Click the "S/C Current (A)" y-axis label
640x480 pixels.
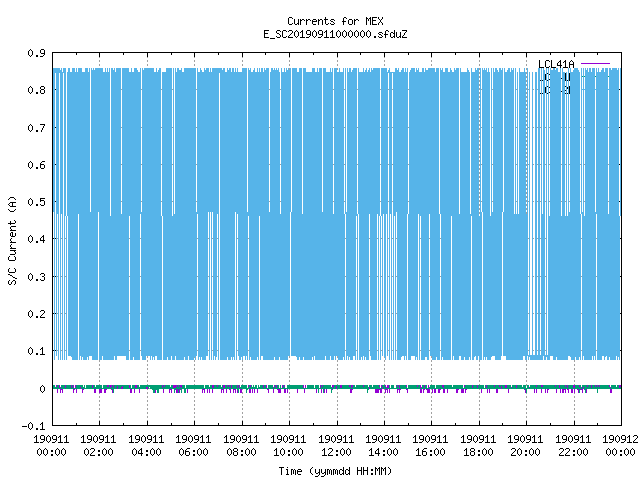(x=12, y=241)
